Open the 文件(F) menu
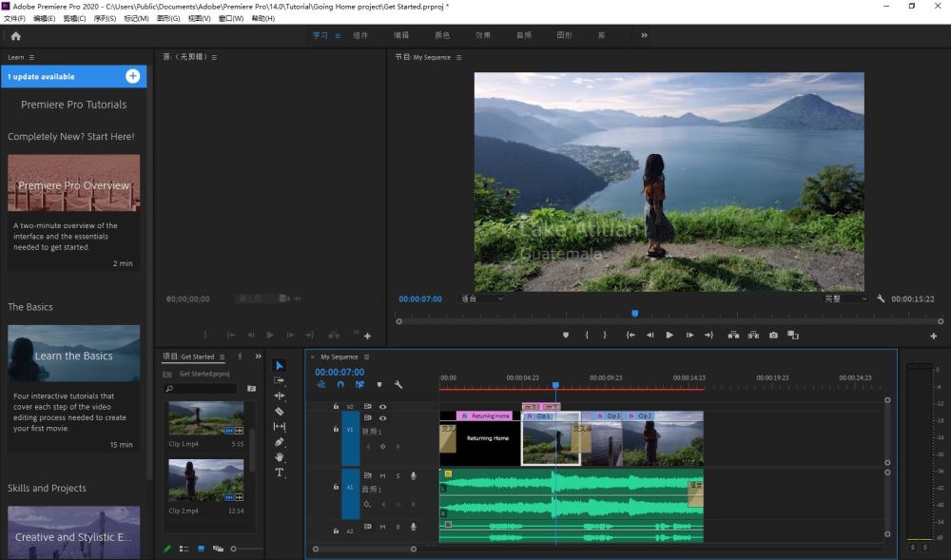Viewport: 951px width, 560px height. pyautogui.click(x=14, y=19)
